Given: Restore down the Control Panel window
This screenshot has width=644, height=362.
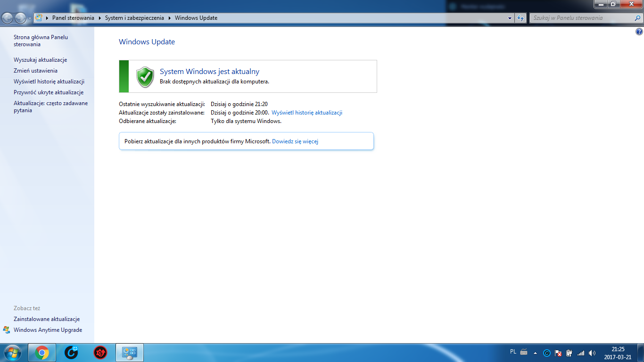Looking at the screenshot, I should [x=613, y=4].
